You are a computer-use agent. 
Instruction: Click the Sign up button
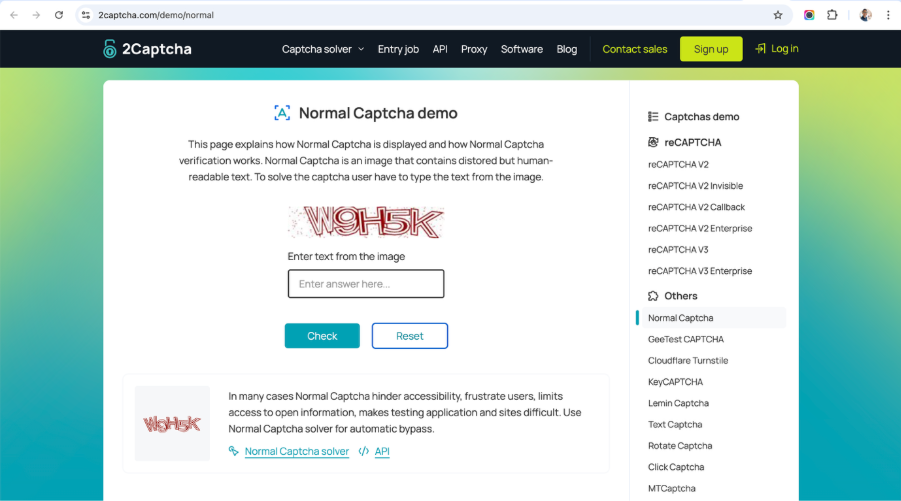(x=711, y=49)
